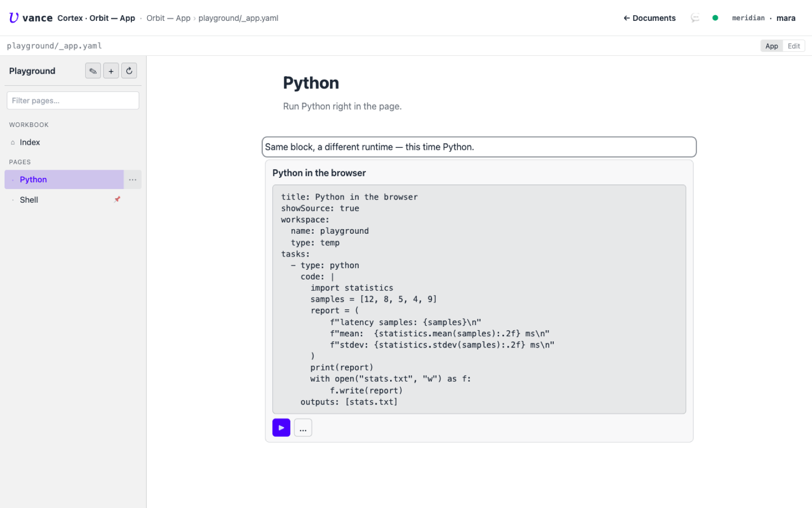
Task: Click the Orbit — App breadcrumb
Action: click(168, 18)
